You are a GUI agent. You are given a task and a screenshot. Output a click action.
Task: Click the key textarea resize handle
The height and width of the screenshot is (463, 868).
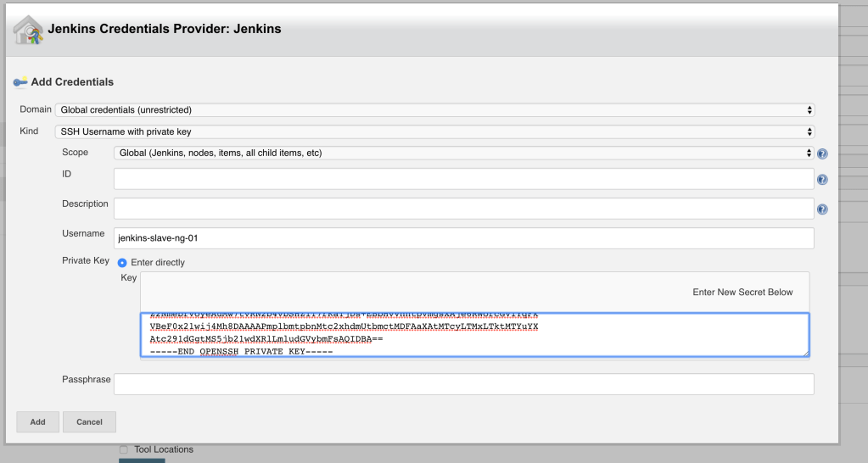click(x=805, y=353)
